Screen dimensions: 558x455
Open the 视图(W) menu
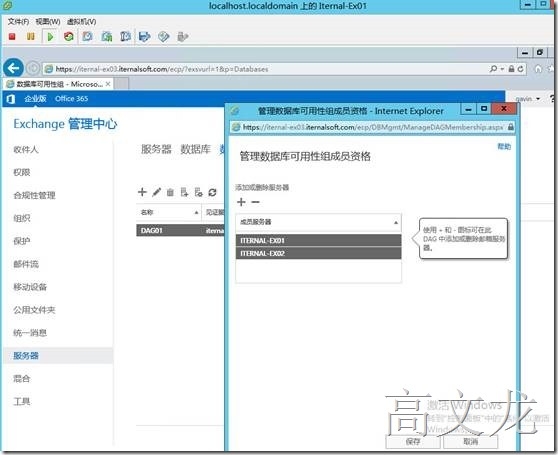coord(48,22)
